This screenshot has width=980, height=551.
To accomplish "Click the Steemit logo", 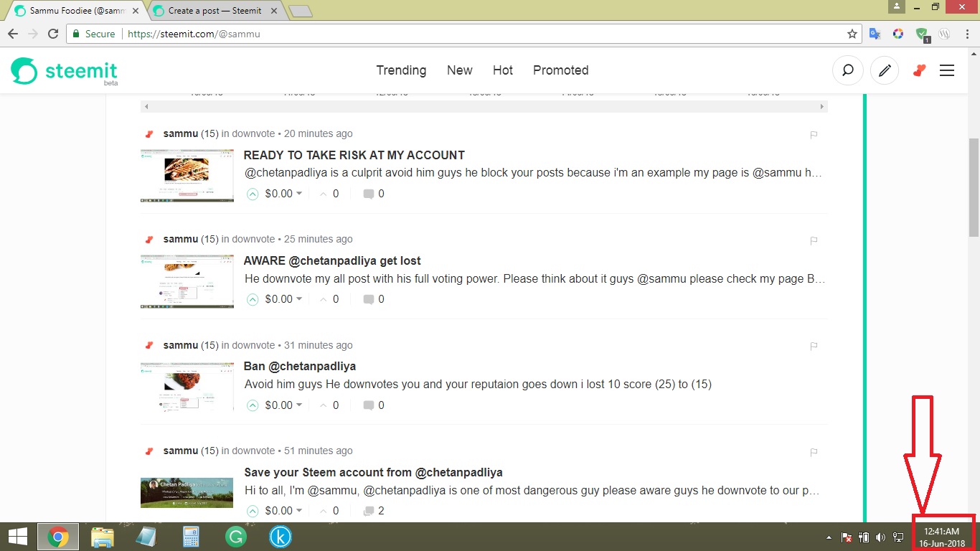I will [64, 71].
